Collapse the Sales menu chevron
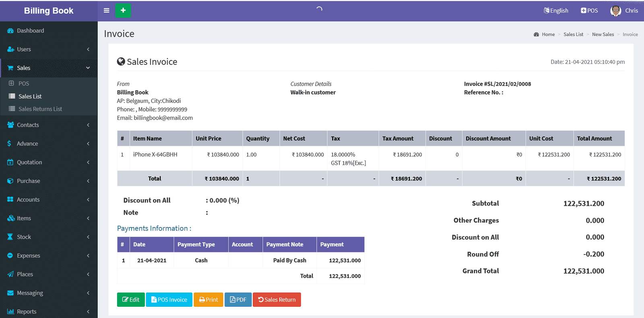 [x=88, y=68]
